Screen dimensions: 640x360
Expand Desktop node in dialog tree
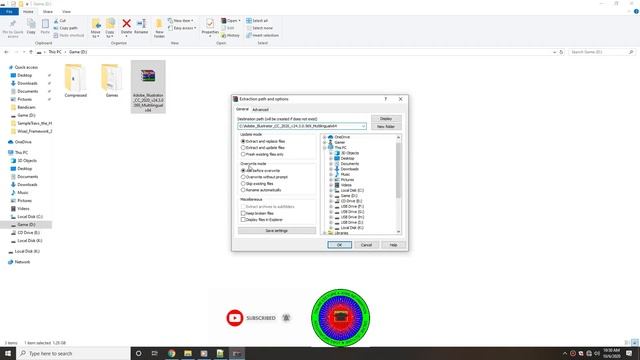[331, 158]
